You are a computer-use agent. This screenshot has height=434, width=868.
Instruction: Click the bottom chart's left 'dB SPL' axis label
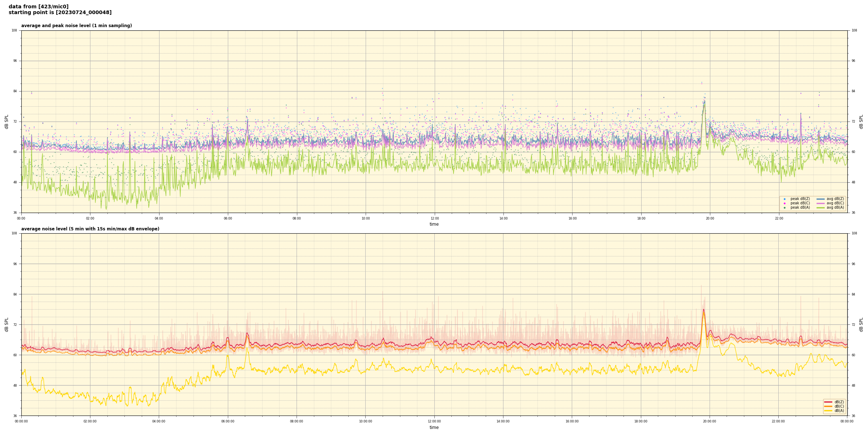(7, 324)
